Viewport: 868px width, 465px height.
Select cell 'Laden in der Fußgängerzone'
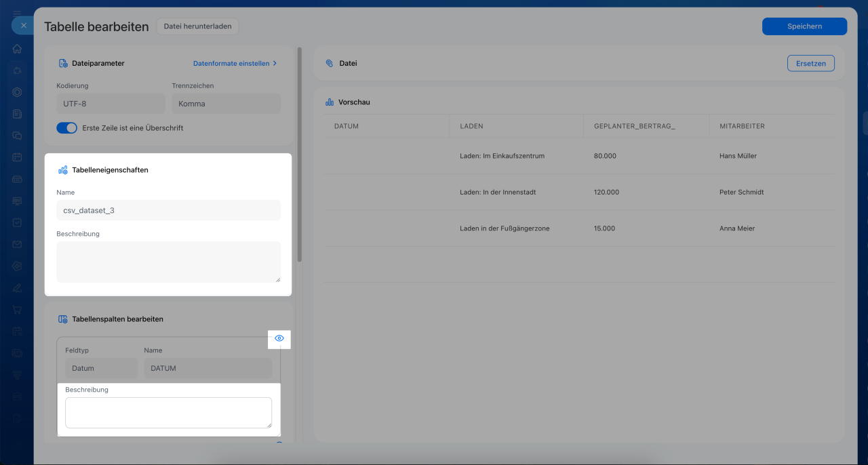[x=505, y=228]
